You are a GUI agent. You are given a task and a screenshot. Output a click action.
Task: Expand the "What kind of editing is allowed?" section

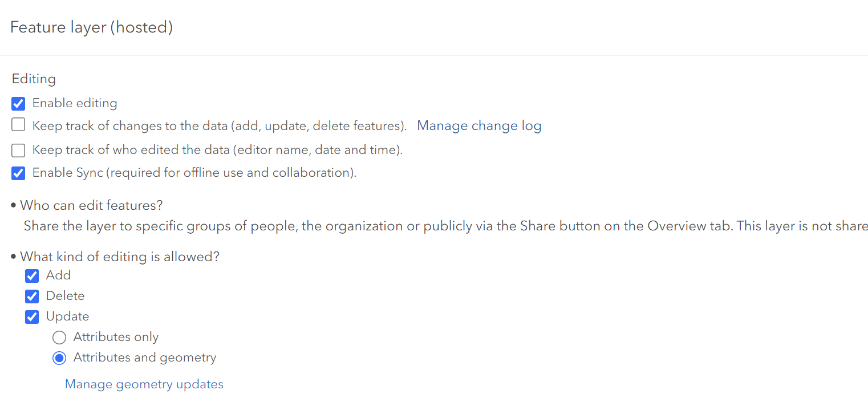pyautogui.click(x=119, y=256)
